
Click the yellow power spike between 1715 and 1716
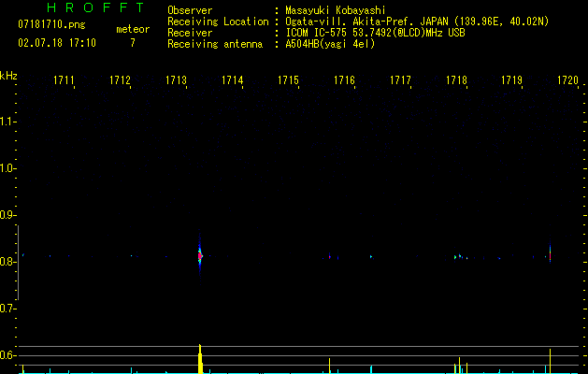tap(330, 366)
